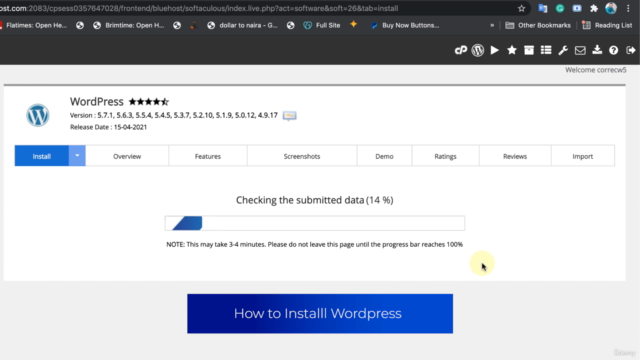Click the changelog icon next to versions

(x=289, y=116)
